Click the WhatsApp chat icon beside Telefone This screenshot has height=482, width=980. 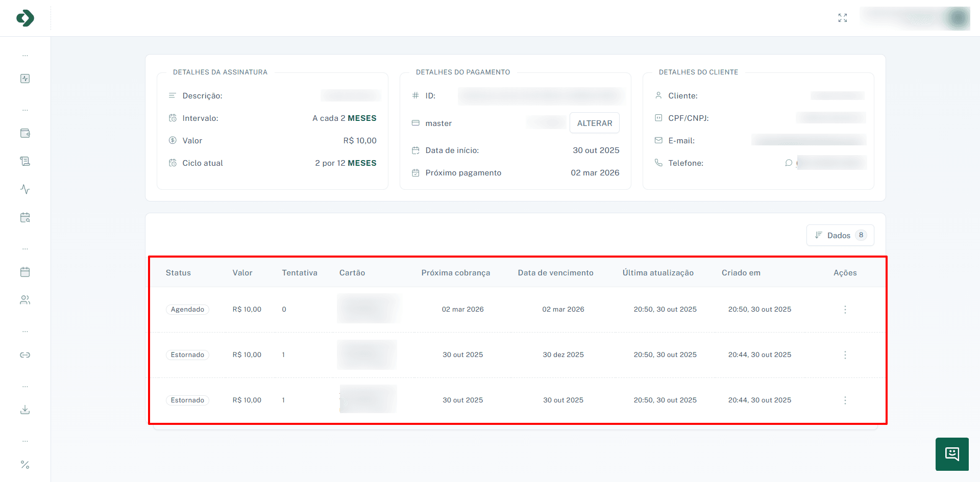789,163
